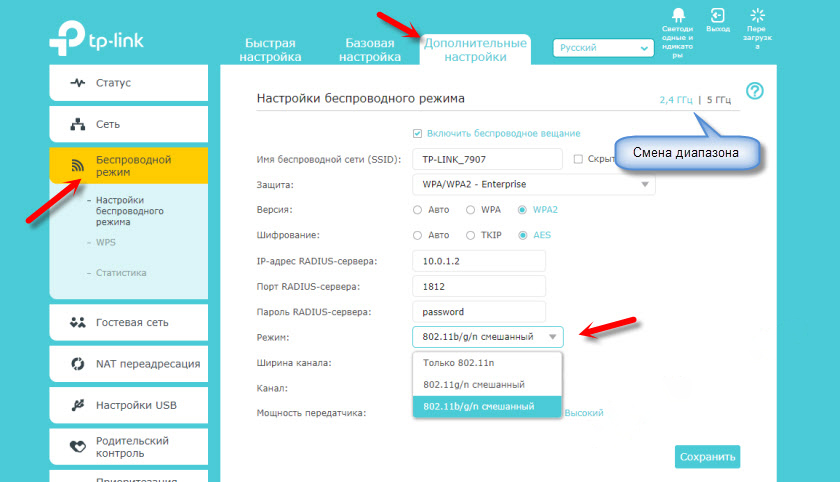The image size is (840, 482).
Task: Switch to the Быстрая настройка tab
Action: tap(271, 50)
